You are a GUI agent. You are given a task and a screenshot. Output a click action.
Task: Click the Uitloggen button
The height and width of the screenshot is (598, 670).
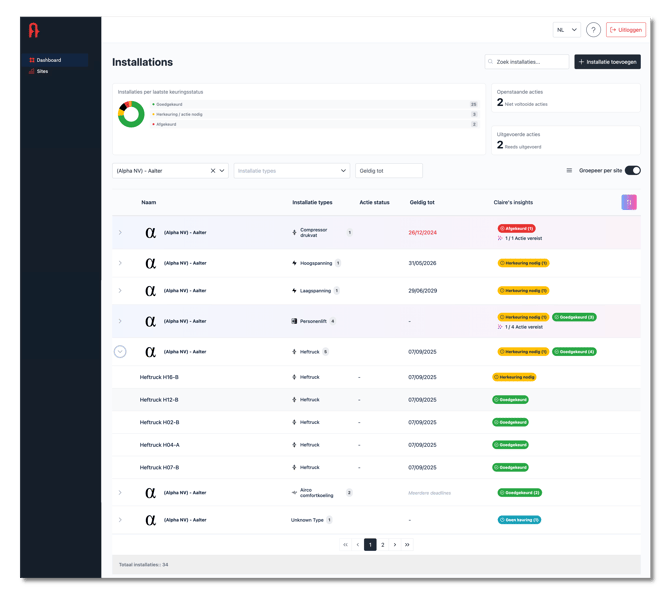click(x=626, y=30)
